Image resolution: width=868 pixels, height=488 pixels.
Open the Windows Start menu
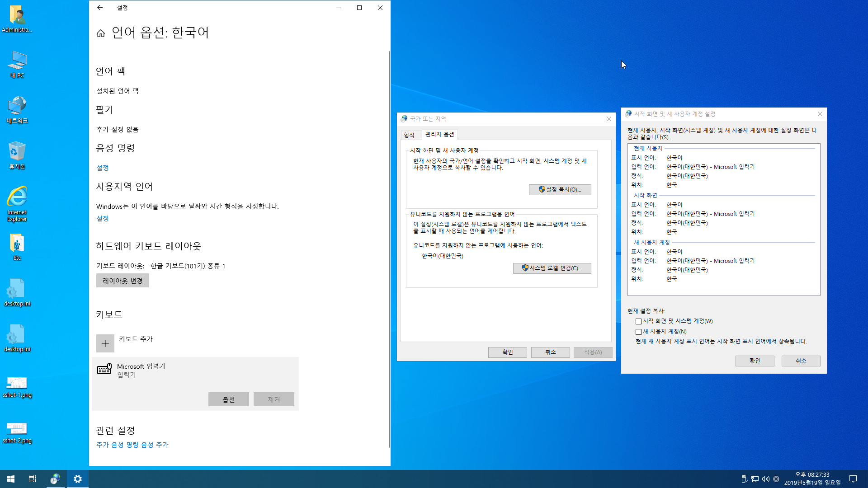[11, 479]
